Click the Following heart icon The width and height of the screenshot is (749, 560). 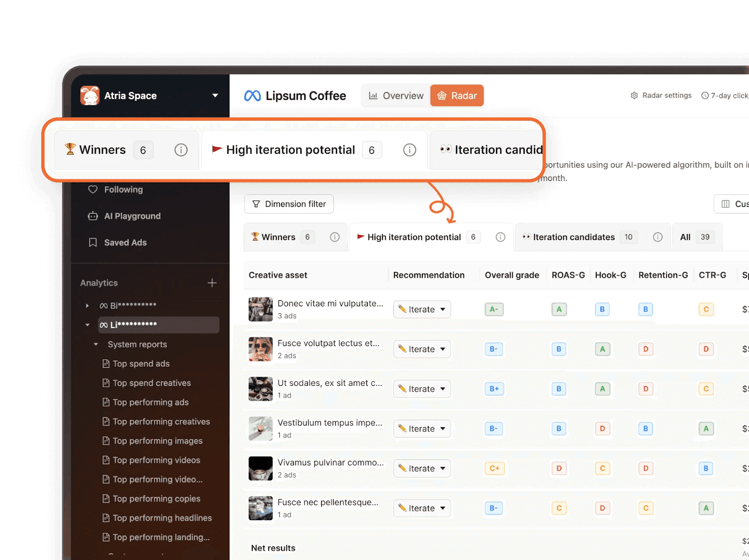click(x=93, y=190)
